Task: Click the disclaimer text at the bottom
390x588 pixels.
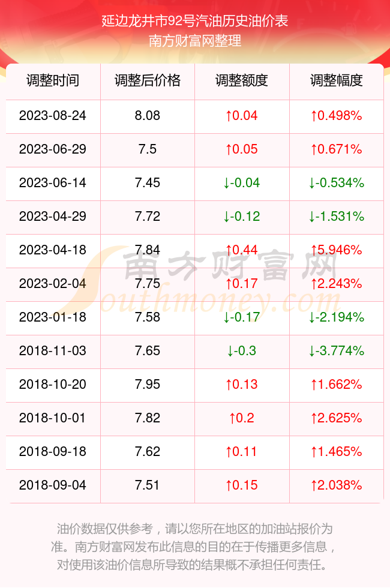Action: pos(194,547)
